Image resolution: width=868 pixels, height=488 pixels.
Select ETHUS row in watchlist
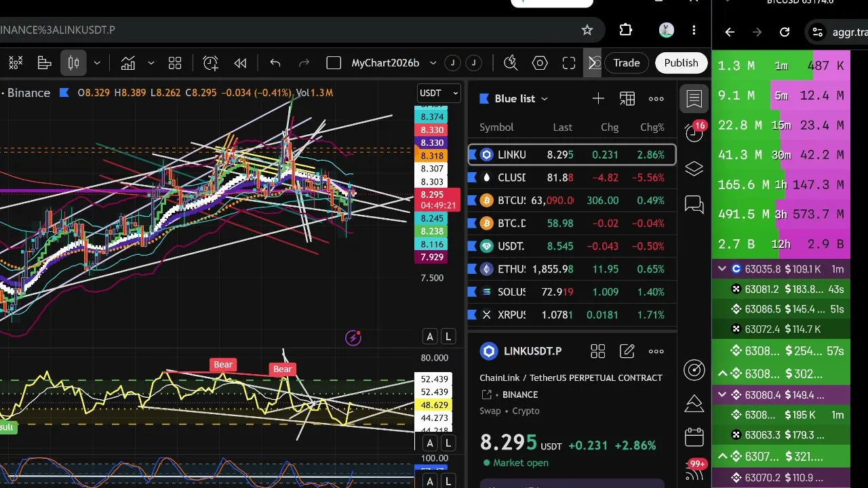point(572,269)
